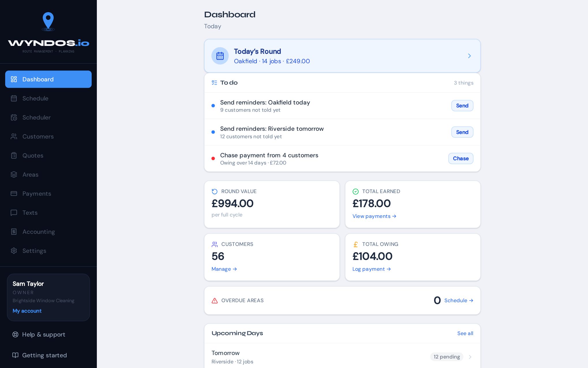Click the Schedule calendar icon
This screenshot has width=588, height=368.
(14, 98)
